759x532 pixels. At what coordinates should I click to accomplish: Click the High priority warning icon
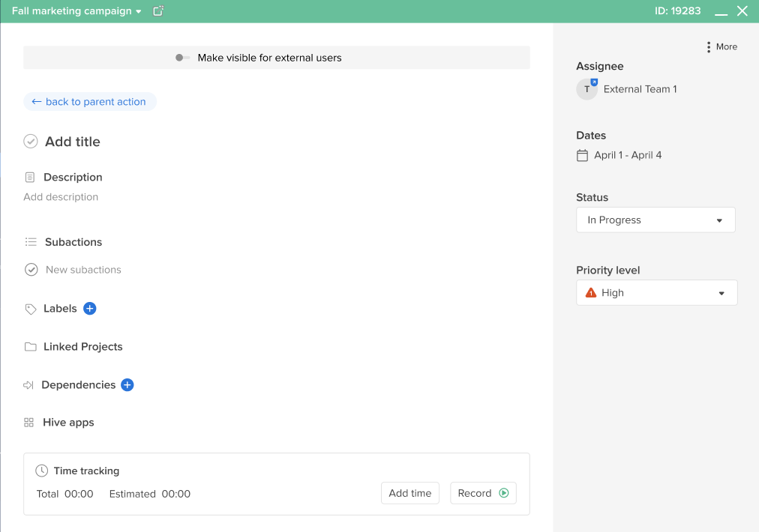click(590, 292)
